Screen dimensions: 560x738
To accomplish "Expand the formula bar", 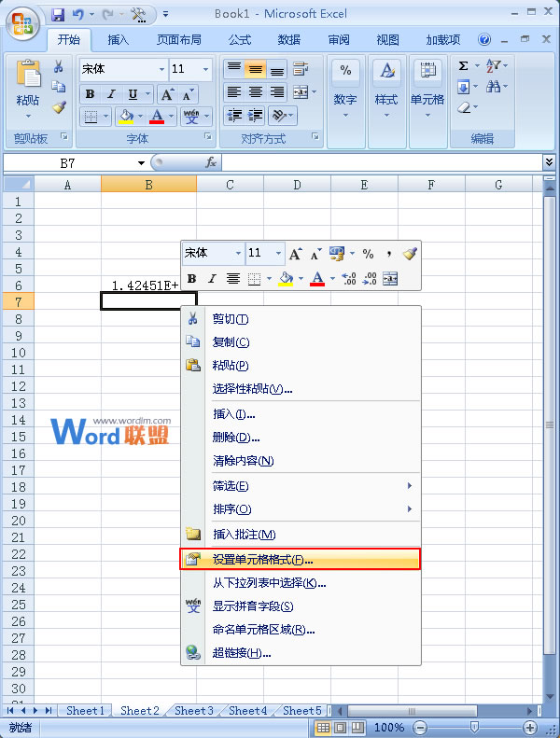I will 549,162.
